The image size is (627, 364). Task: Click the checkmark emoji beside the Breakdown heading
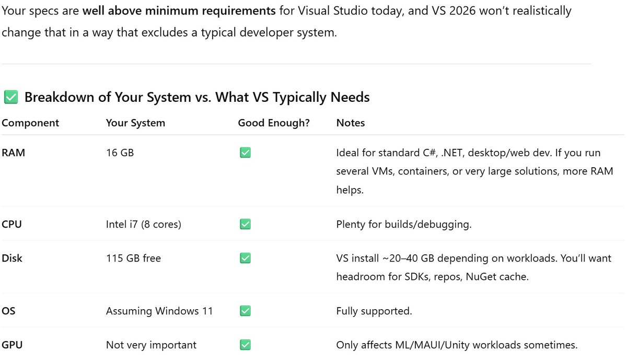click(x=10, y=97)
